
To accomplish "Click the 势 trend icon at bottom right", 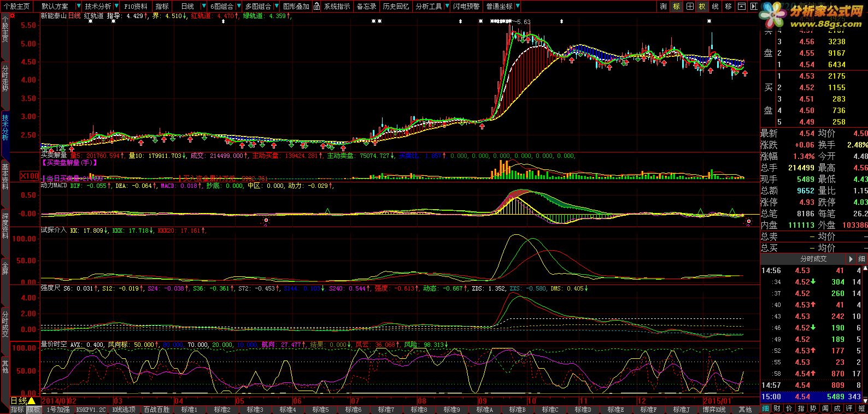I will 813,409.
